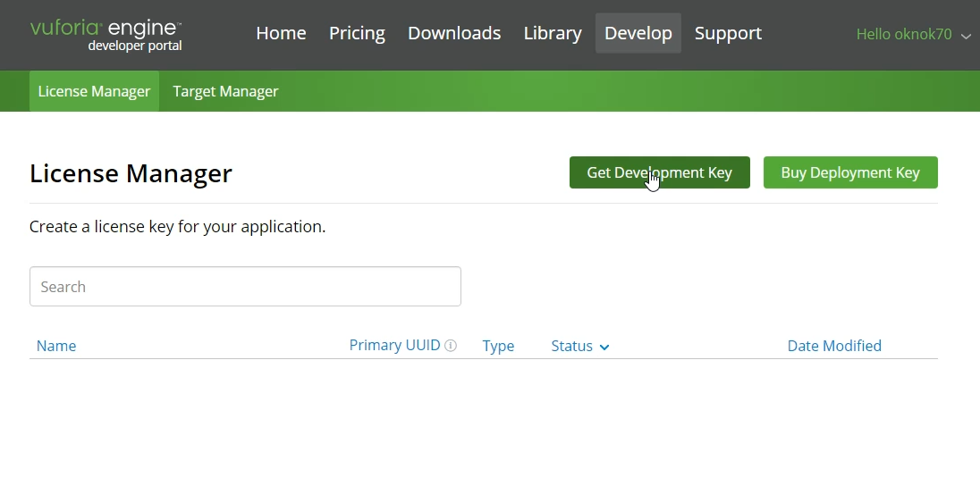Sort licenses by Name column
The height and width of the screenshot is (486, 980).
pos(56,346)
